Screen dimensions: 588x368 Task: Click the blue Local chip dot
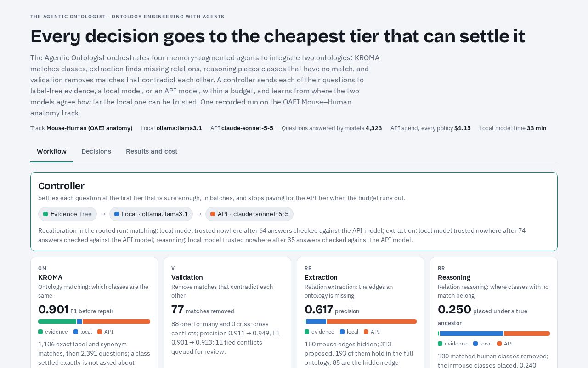[x=117, y=214]
